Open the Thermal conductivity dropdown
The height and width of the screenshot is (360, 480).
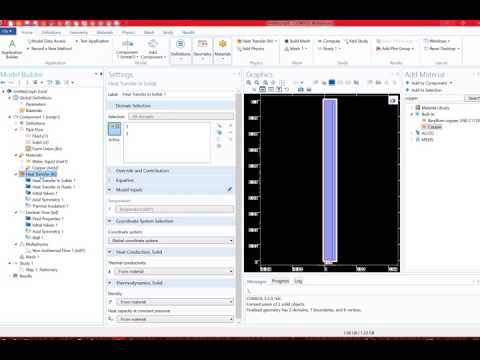click(x=174, y=271)
